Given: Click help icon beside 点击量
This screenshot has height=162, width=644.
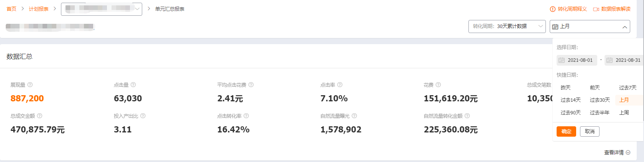Looking at the screenshot, I should pos(133,85).
